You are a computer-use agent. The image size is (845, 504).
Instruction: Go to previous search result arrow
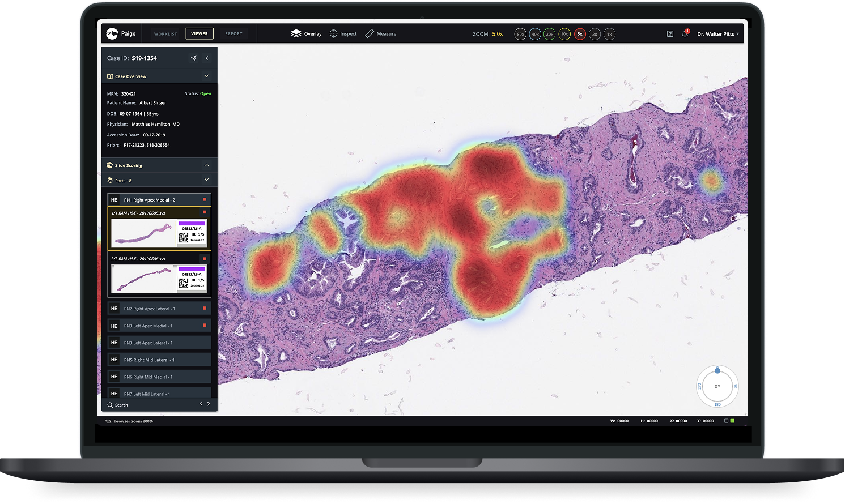point(201,404)
